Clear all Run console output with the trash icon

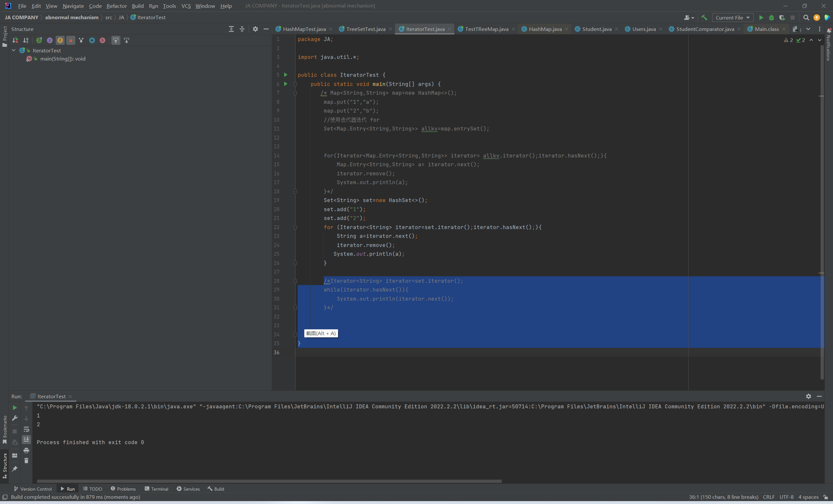tap(26, 461)
